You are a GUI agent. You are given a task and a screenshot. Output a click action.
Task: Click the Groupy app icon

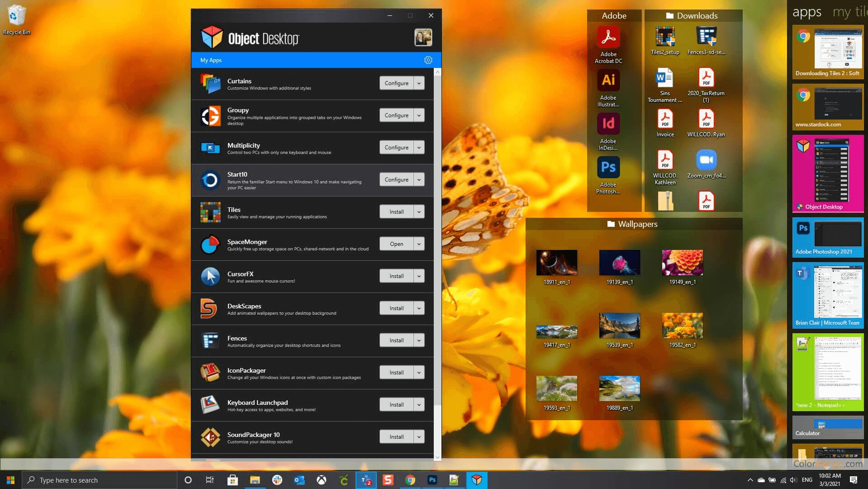point(210,116)
